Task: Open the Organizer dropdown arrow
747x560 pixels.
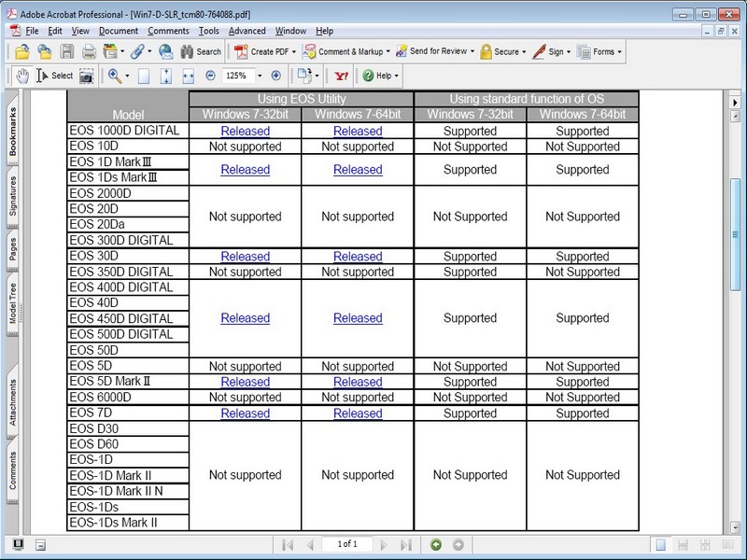Action: 122,51
